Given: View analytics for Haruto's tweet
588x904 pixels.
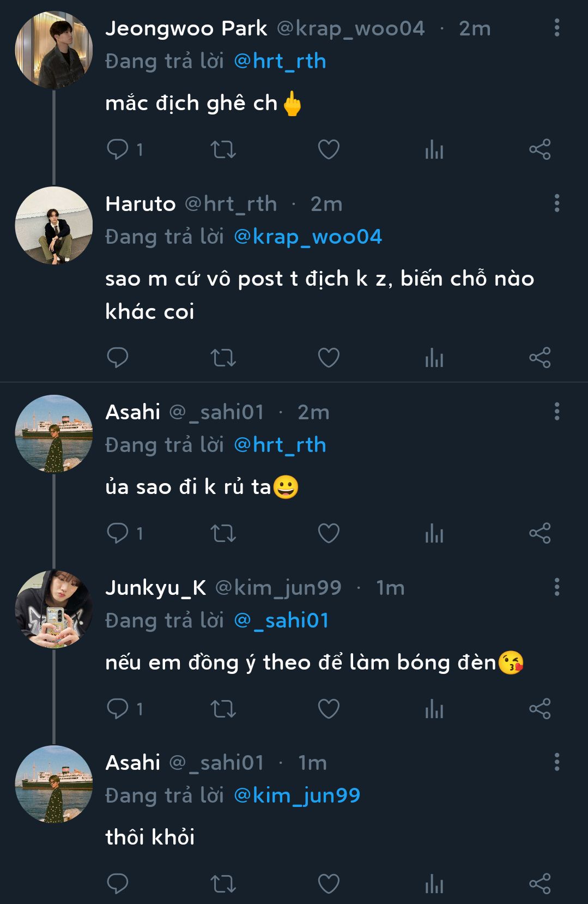Looking at the screenshot, I should tap(434, 358).
